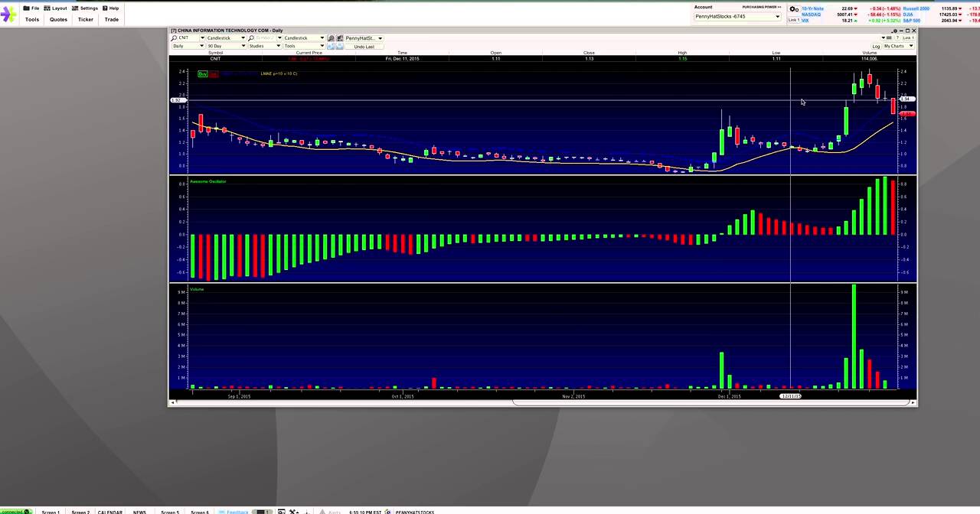This screenshot has width=980, height=514.
Task: Click the red Sell button on chart
Action: coord(213,73)
